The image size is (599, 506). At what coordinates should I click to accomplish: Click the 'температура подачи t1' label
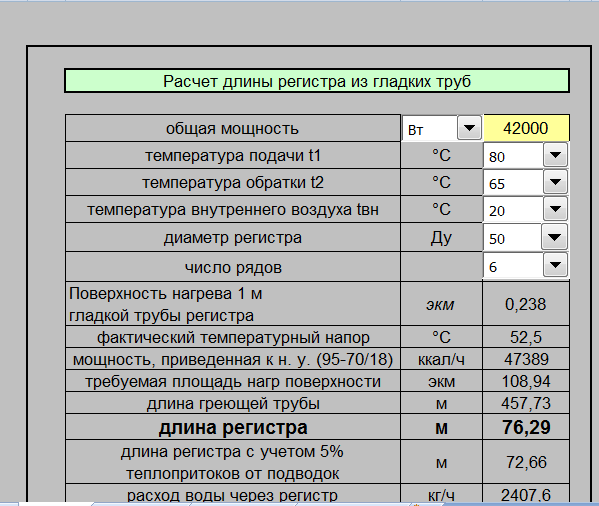click(233, 155)
